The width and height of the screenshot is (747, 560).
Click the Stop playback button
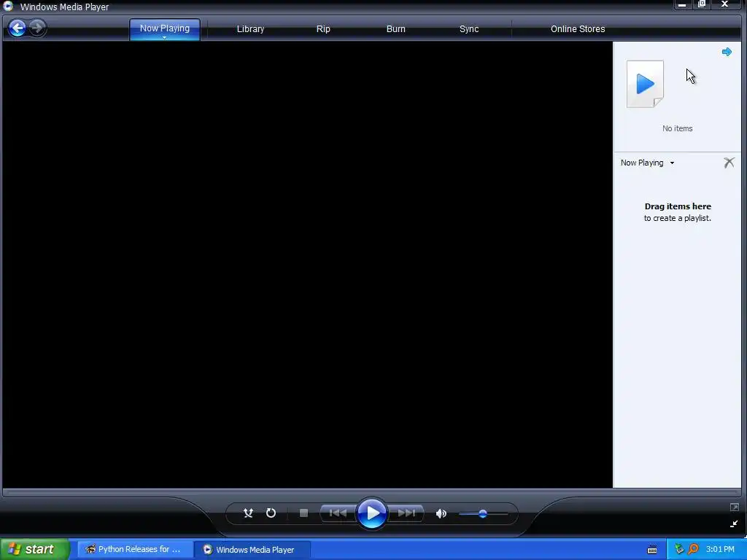point(303,513)
